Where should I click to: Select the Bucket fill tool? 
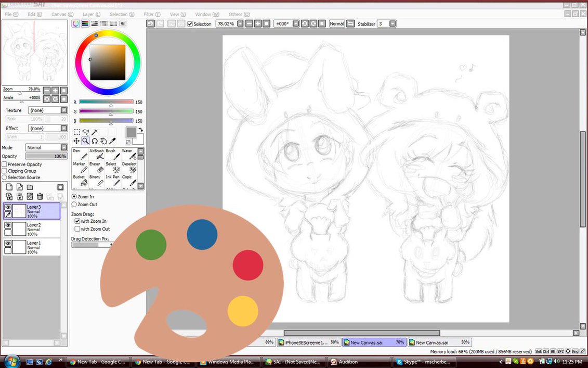point(80,180)
